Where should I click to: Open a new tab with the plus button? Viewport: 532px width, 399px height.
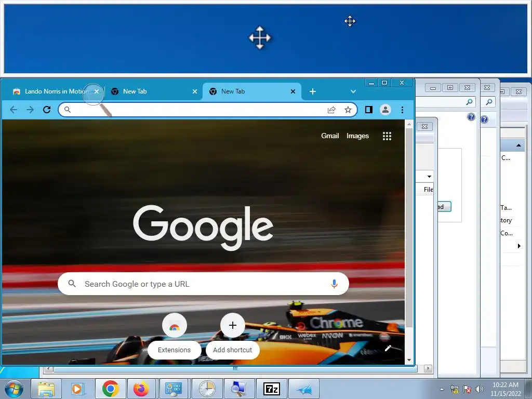click(x=313, y=91)
